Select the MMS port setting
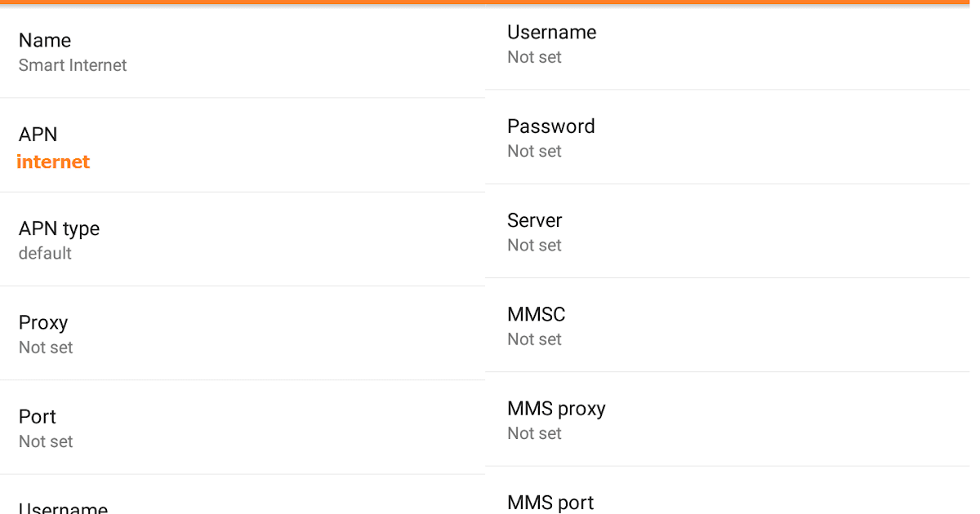This screenshot has height=514, width=980. pos(550,502)
